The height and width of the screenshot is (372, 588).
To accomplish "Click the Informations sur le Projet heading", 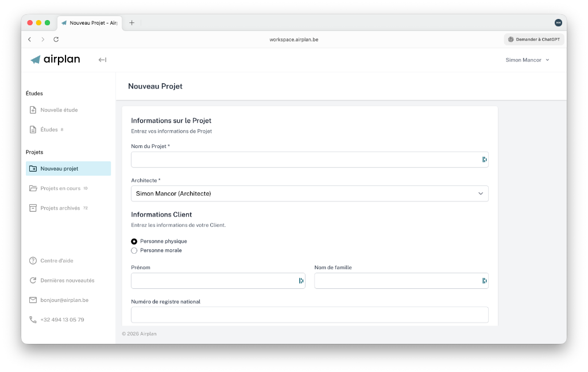I will point(171,121).
